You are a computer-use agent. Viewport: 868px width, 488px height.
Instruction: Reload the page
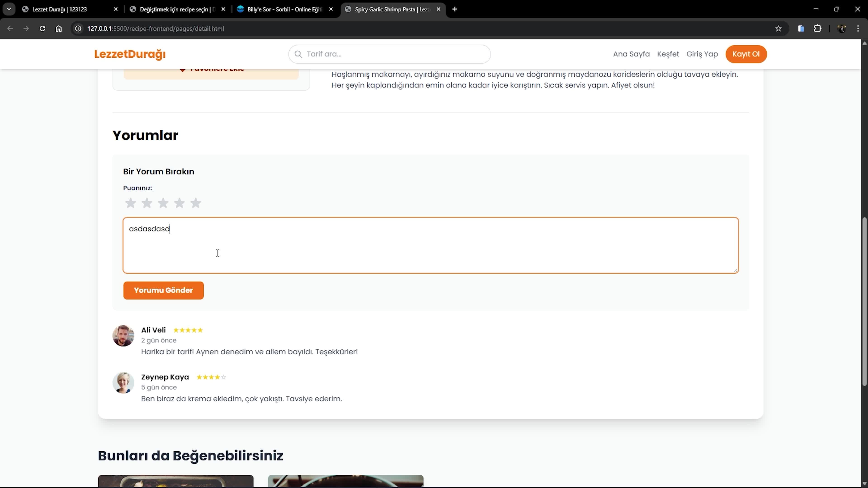pos(42,29)
